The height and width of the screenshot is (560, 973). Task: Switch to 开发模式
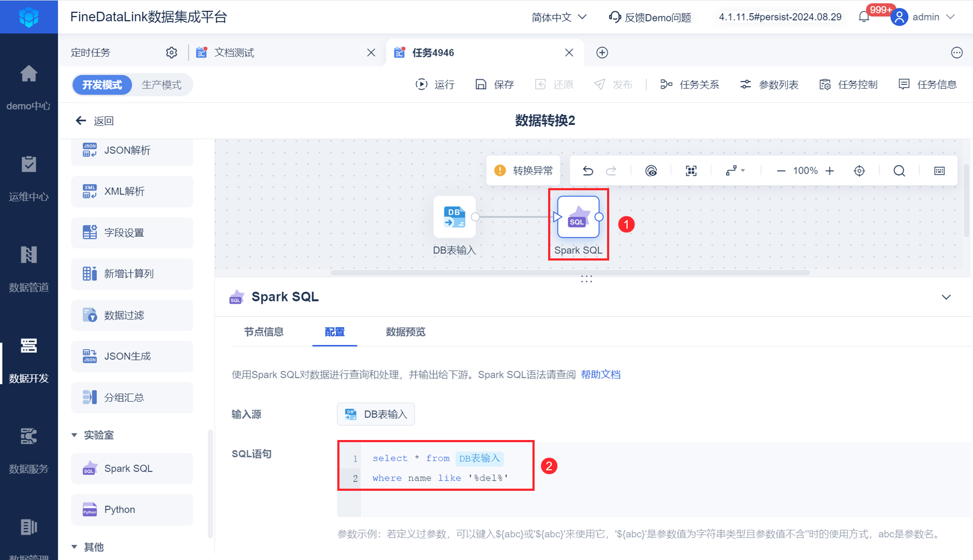click(x=102, y=85)
